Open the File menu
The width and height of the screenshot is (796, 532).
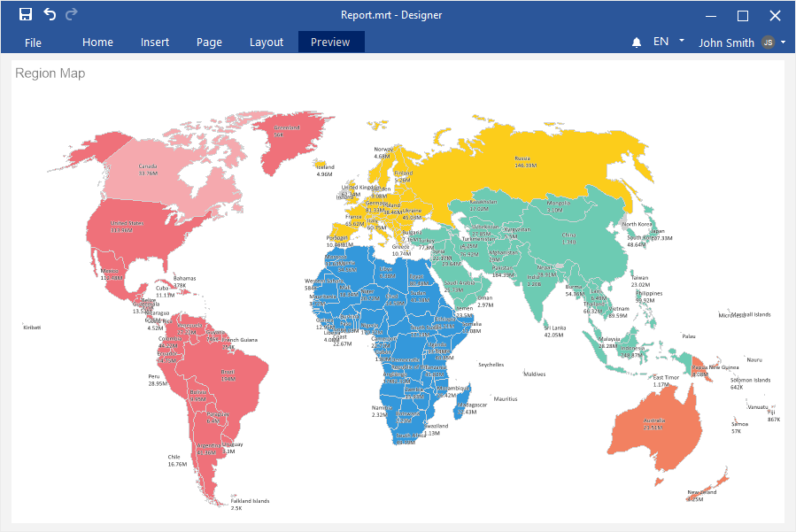(x=33, y=42)
